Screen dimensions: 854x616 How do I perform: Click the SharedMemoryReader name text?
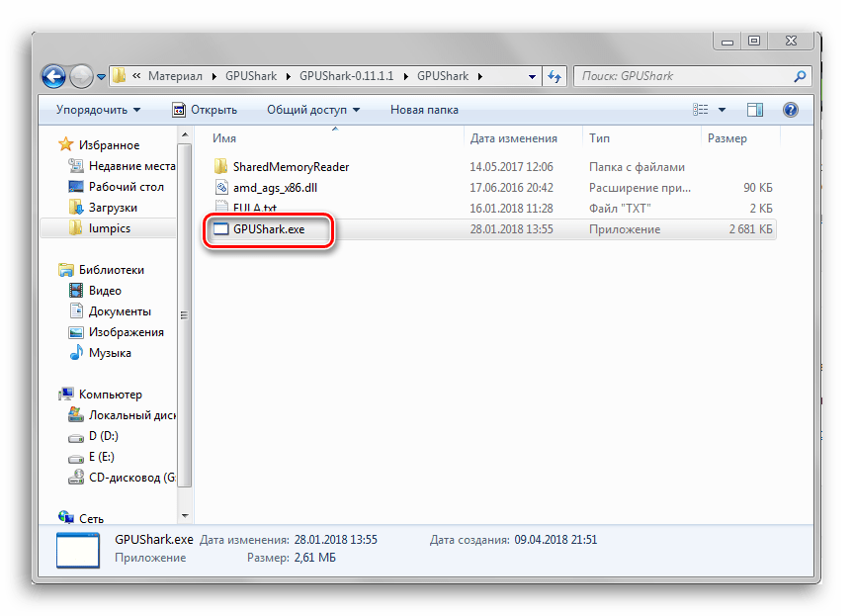point(292,167)
